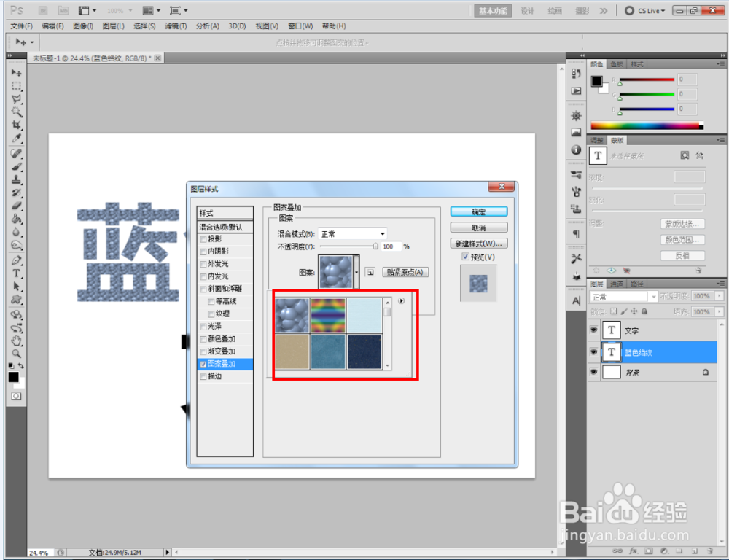729x560 pixels.
Task: Enable the 内发光 inner glow checkbox
Action: click(x=203, y=277)
